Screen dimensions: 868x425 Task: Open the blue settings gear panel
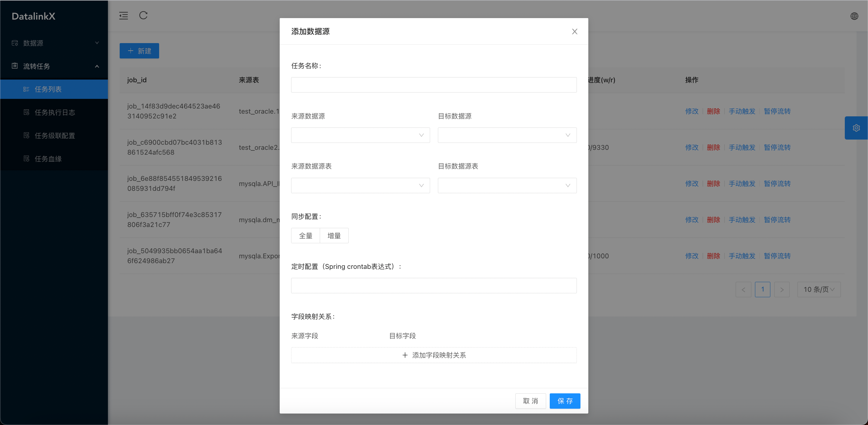856,128
